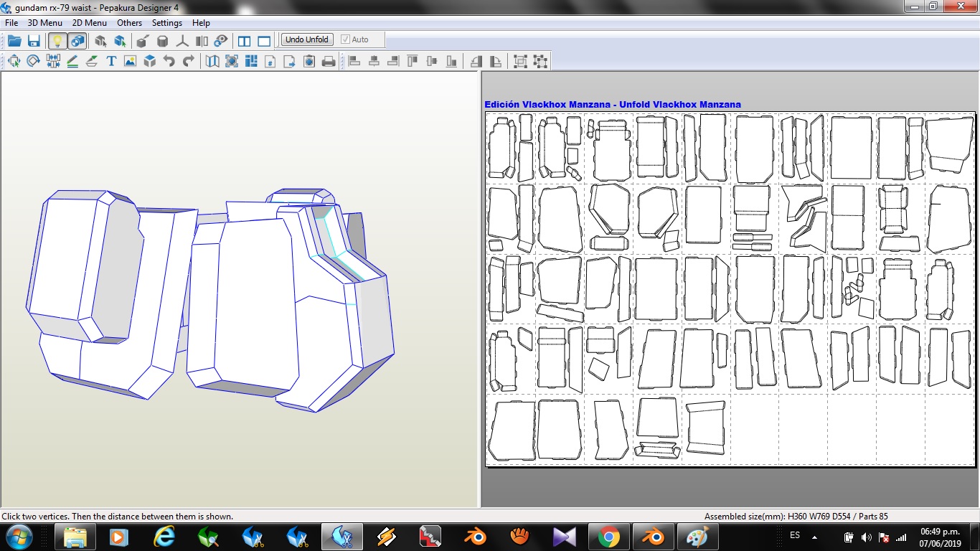Open the Windows Start menu
980x551 pixels.
[x=18, y=537]
